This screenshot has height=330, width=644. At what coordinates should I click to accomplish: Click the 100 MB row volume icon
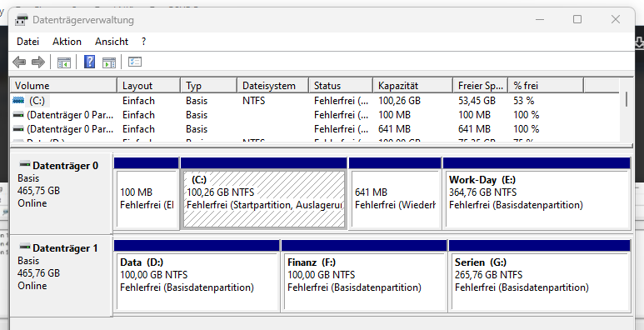(18, 115)
